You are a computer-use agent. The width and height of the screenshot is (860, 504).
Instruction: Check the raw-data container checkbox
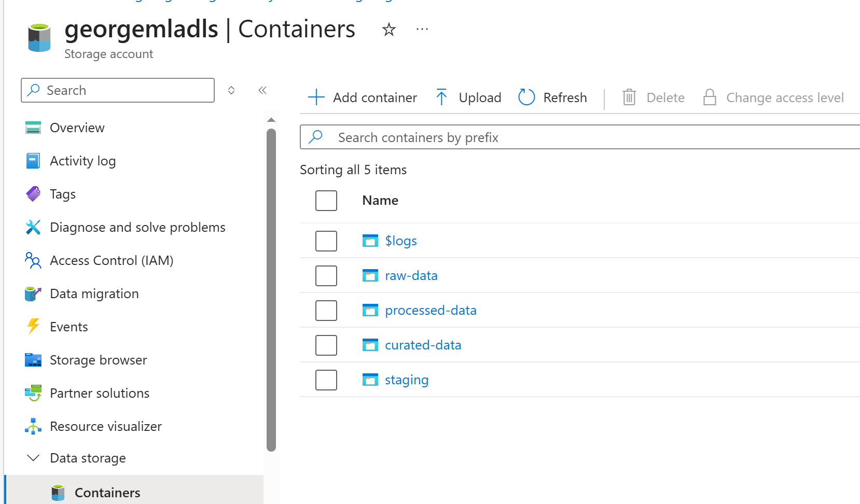pyautogui.click(x=326, y=276)
